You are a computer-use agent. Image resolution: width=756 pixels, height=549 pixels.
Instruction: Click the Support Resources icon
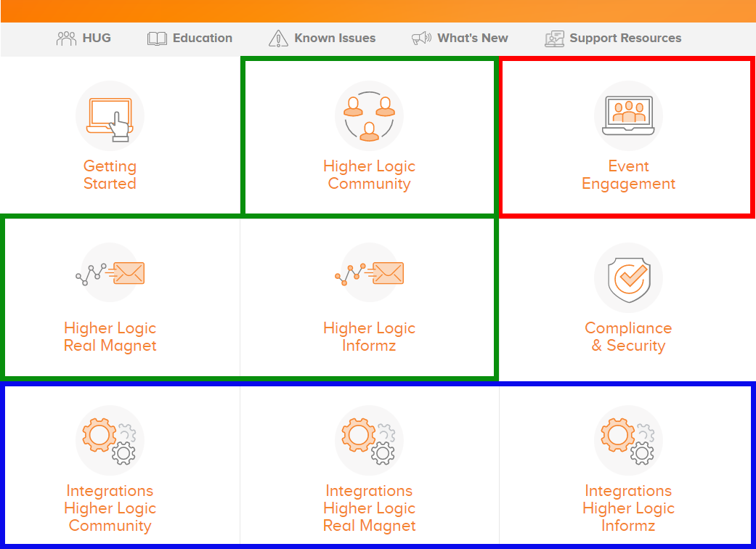554,38
